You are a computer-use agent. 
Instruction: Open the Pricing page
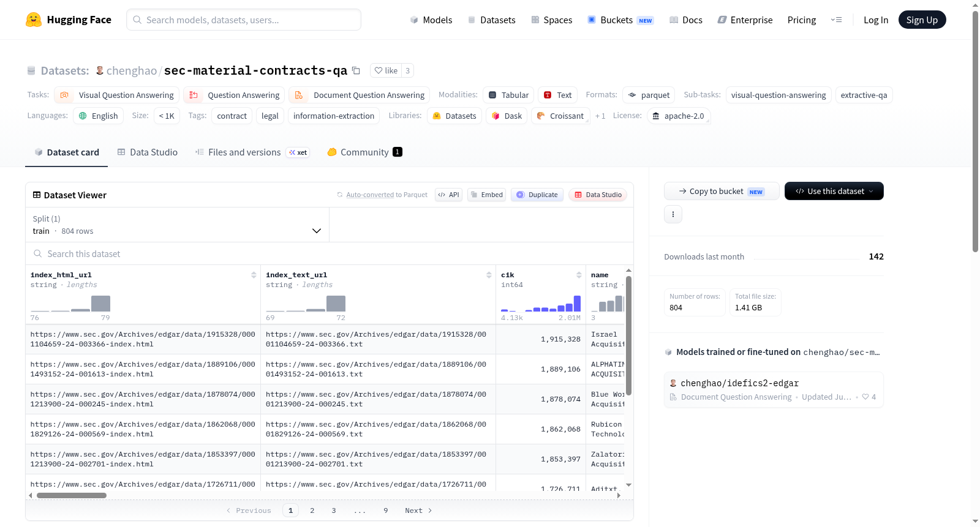(802, 20)
